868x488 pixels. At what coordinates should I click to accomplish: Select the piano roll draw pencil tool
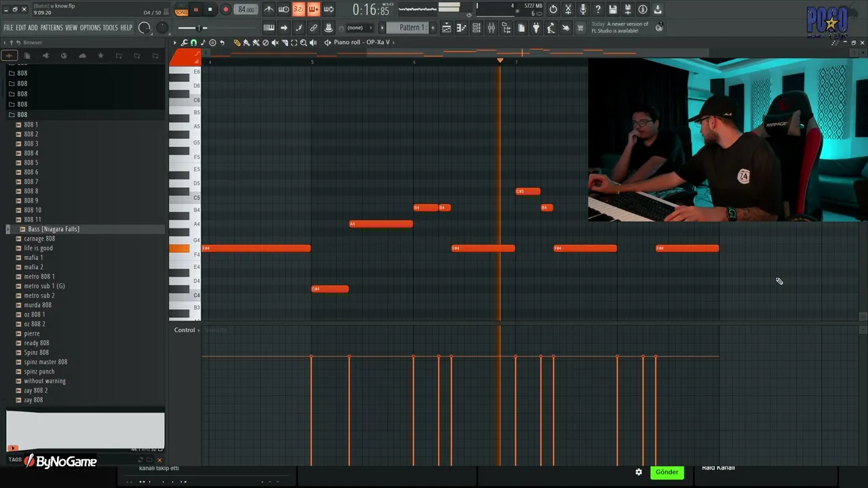pyautogui.click(x=237, y=43)
